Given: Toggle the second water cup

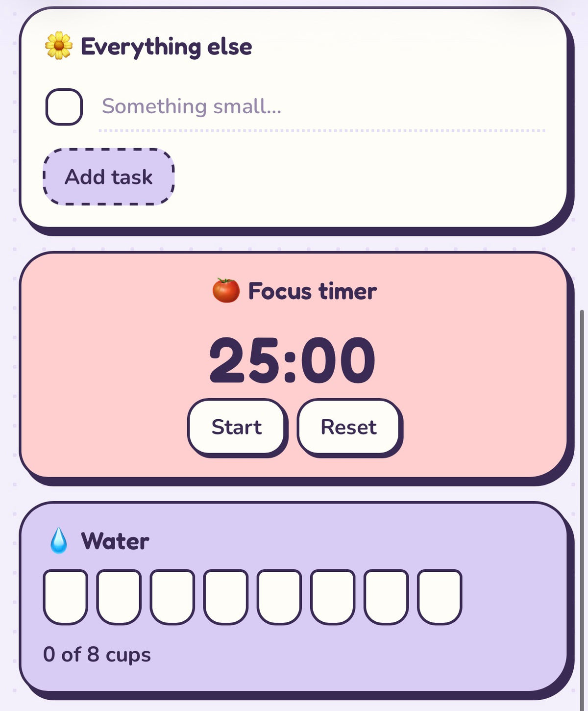Looking at the screenshot, I should click(x=119, y=597).
